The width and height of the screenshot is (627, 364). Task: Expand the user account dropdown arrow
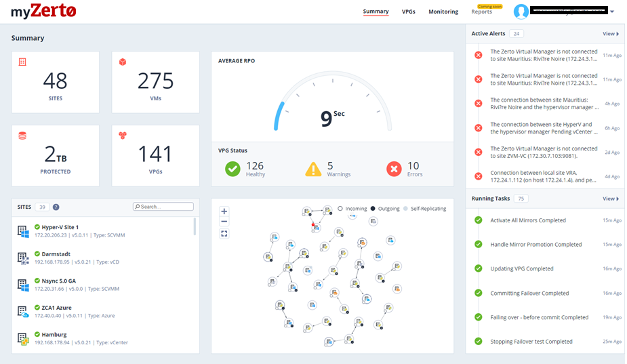612,12
